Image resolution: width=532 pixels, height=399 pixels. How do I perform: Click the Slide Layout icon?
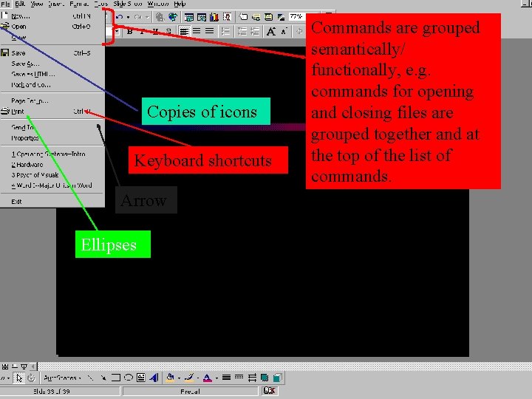[256, 16]
